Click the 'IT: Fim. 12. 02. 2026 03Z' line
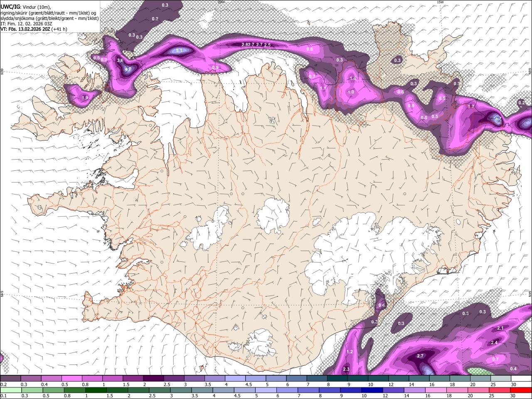This screenshot has height=399, width=532. [x=26, y=24]
